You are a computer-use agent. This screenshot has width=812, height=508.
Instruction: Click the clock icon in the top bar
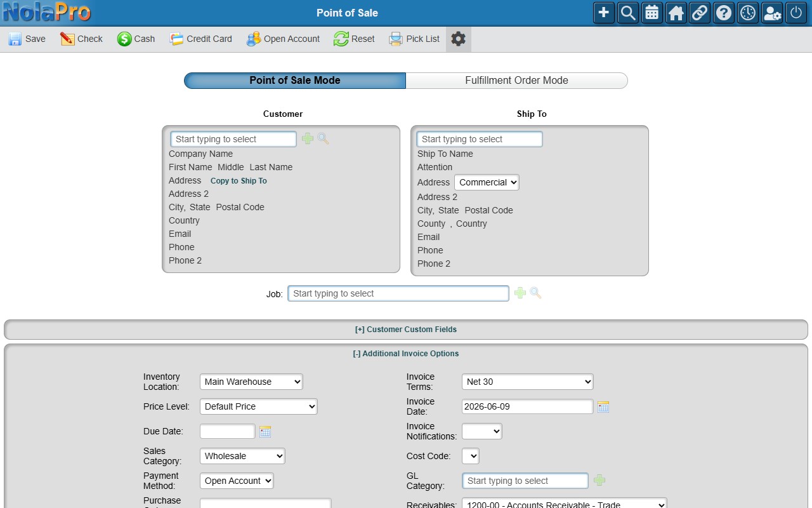(x=748, y=13)
